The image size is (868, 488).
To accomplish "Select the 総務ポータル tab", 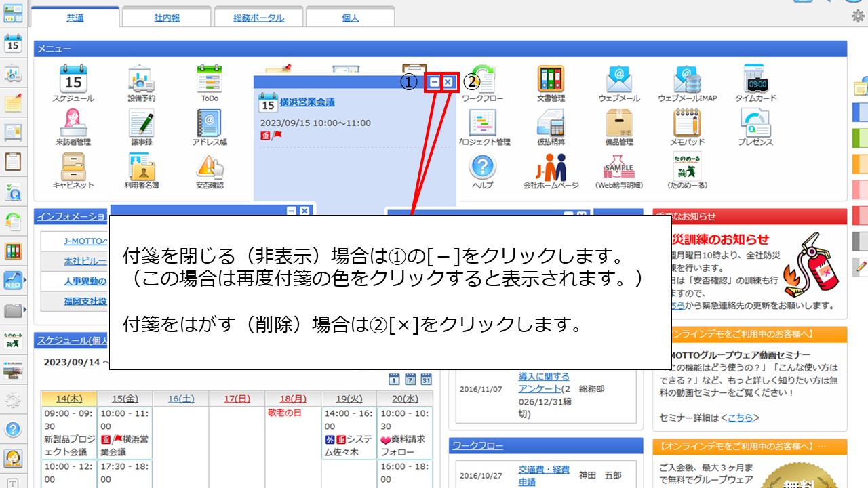I will (258, 18).
